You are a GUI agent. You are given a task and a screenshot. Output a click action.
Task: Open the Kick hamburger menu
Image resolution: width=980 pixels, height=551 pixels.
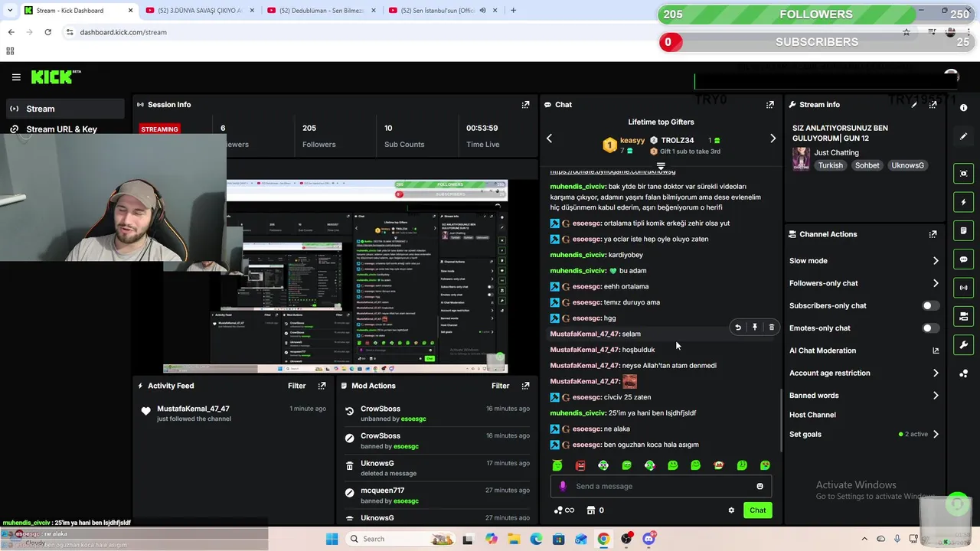(16, 77)
